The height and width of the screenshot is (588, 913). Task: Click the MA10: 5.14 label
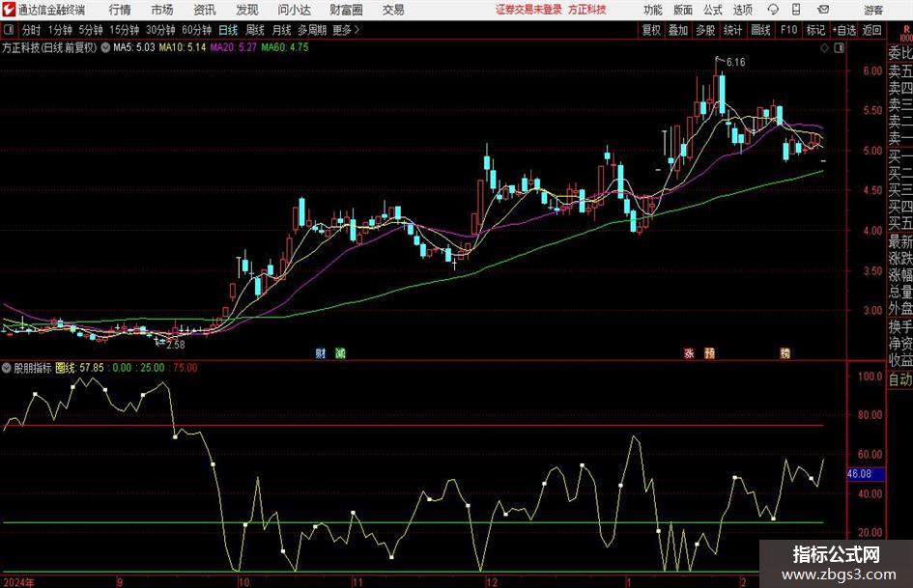[x=183, y=47]
